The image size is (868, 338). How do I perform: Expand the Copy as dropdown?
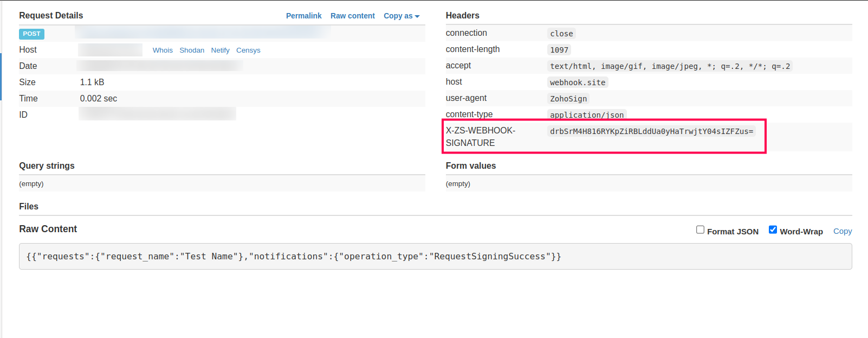pos(401,16)
